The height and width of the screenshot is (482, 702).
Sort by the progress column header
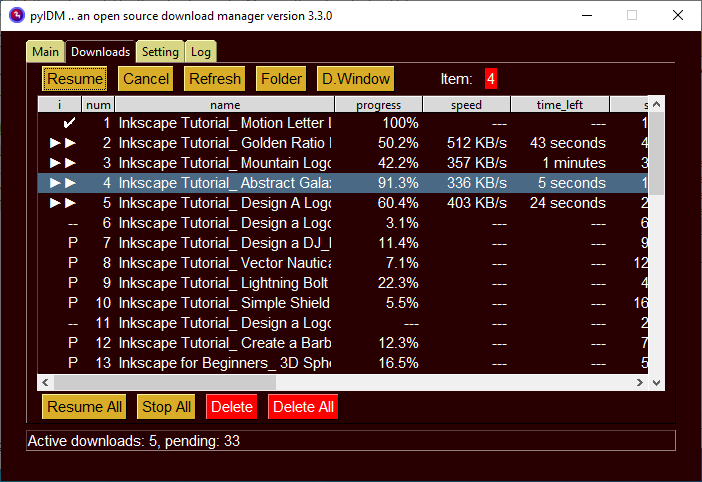coord(378,105)
